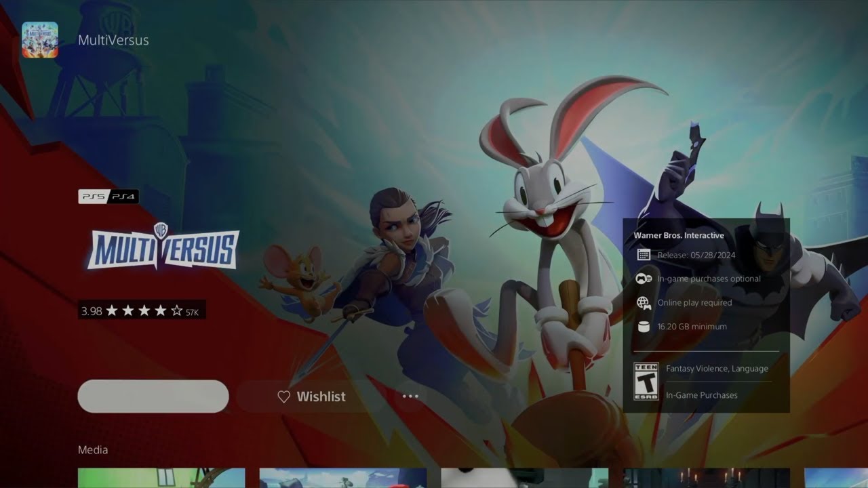Click the ESRB Teen rating icon
868x488 pixels.
646,382
